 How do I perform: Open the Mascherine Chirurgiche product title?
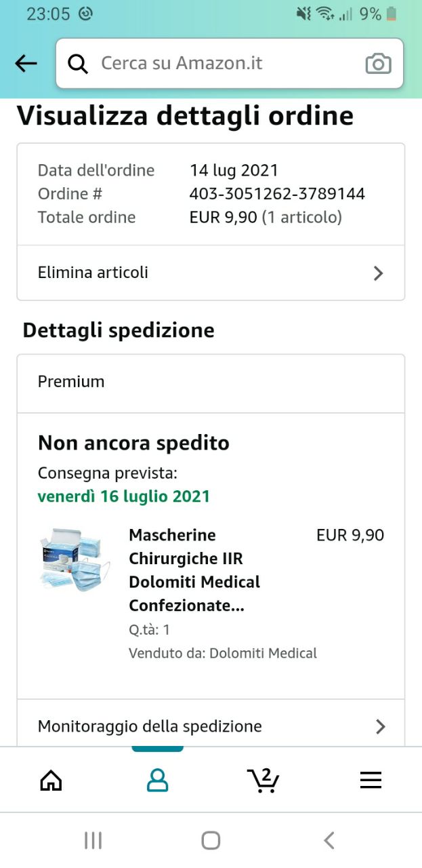pyautogui.click(x=195, y=570)
